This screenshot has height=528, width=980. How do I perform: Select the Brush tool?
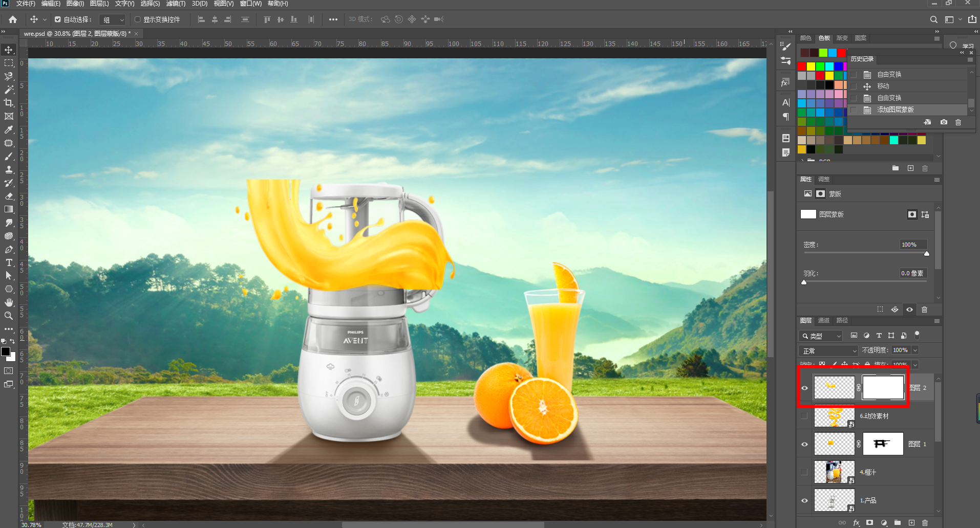[x=9, y=156]
